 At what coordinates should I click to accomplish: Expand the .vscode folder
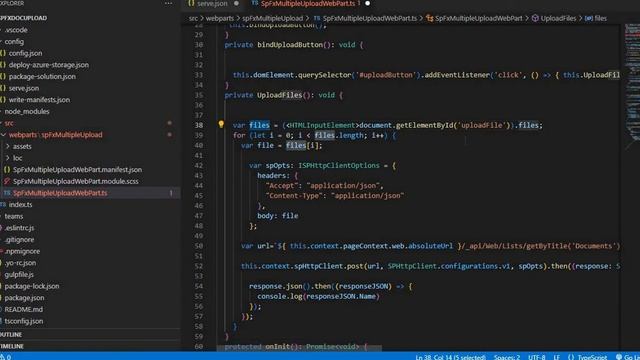point(16,30)
